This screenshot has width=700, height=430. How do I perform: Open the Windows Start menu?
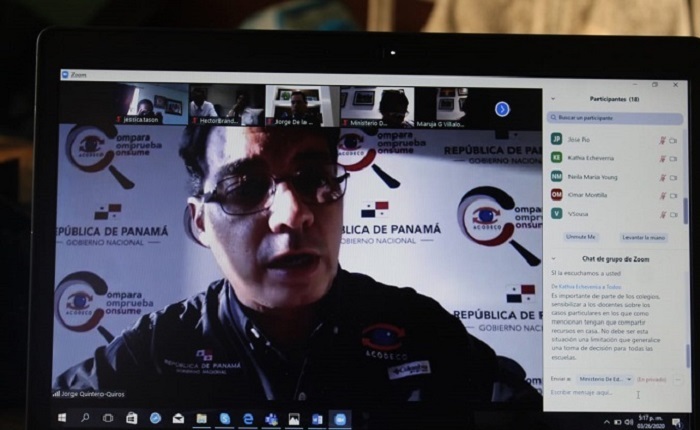pyautogui.click(x=62, y=417)
